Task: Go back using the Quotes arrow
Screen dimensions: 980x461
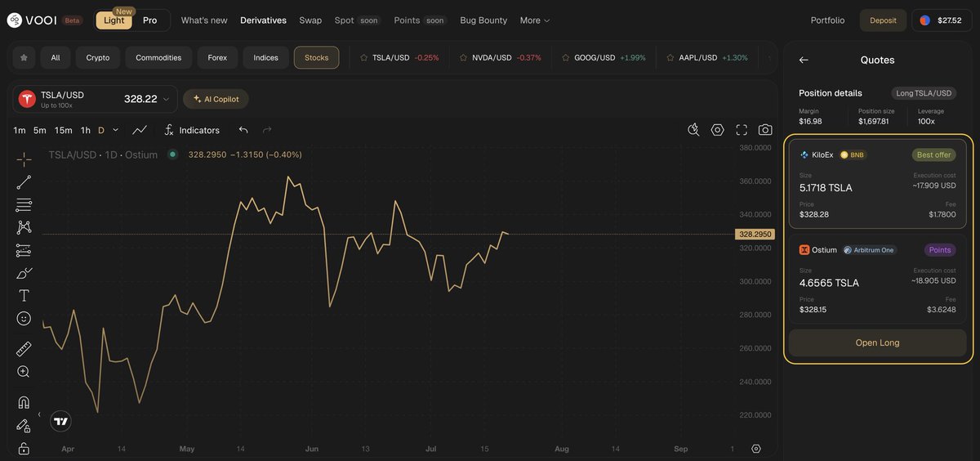Action: pyautogui.click(x=804, y=60)
